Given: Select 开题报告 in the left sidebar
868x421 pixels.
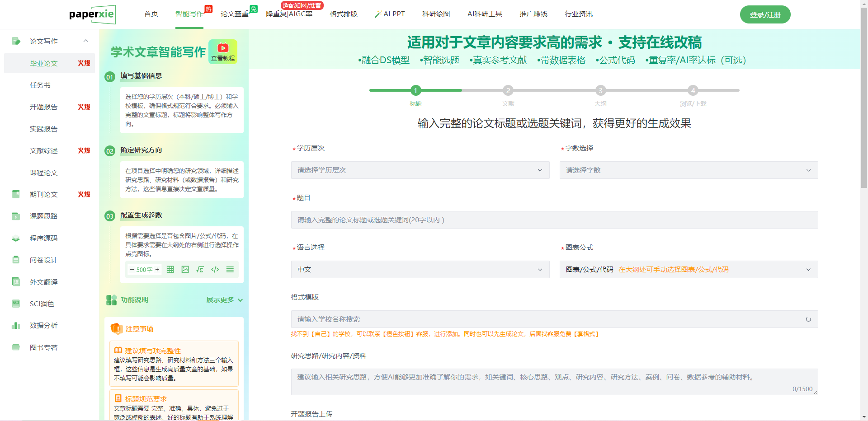Looking at the screenshot, I should coord(44,107).
